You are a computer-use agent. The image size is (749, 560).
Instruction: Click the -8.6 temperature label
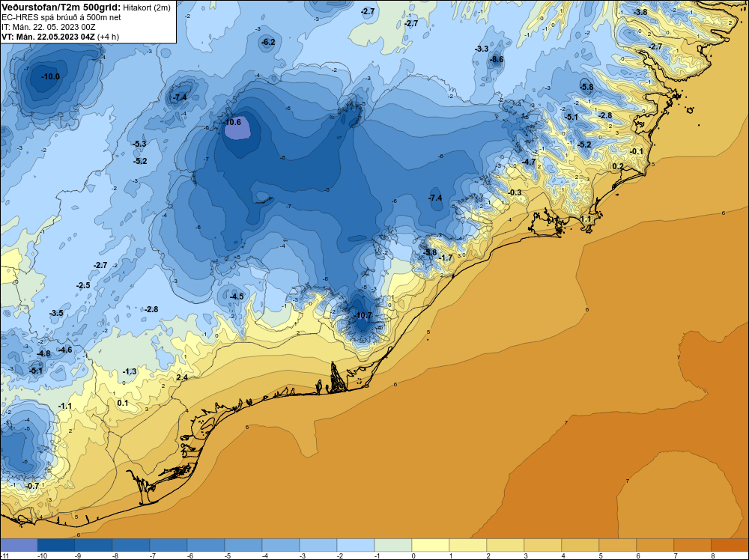[497, 59]
